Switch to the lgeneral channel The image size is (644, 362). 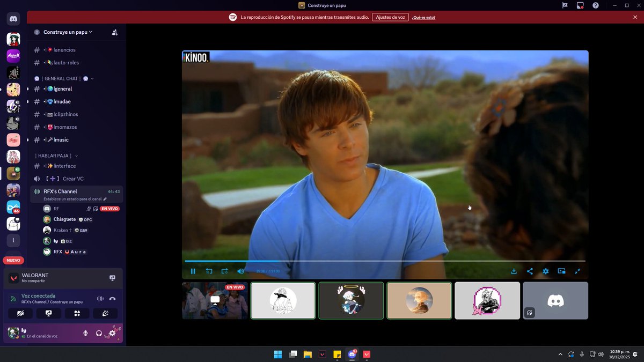coord(77,89)
